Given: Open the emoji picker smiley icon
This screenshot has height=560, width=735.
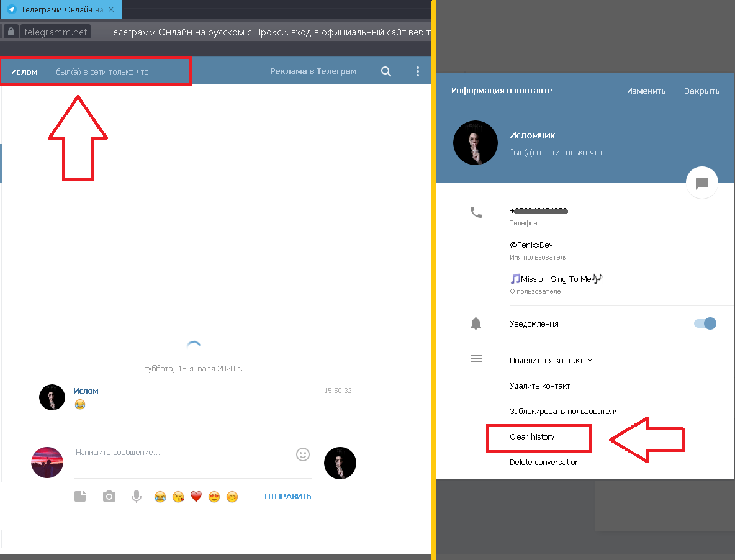Looking at the screenshot, I should 303,454.
